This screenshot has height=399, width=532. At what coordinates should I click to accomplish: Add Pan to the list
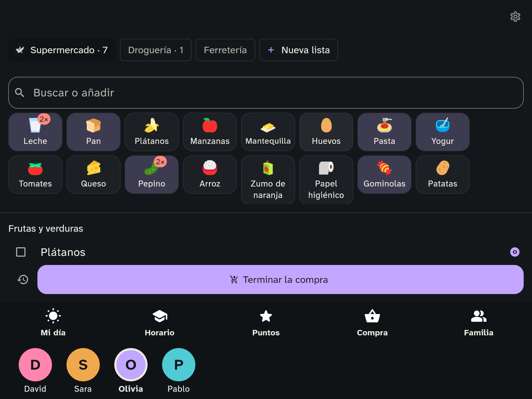point(94,132)
